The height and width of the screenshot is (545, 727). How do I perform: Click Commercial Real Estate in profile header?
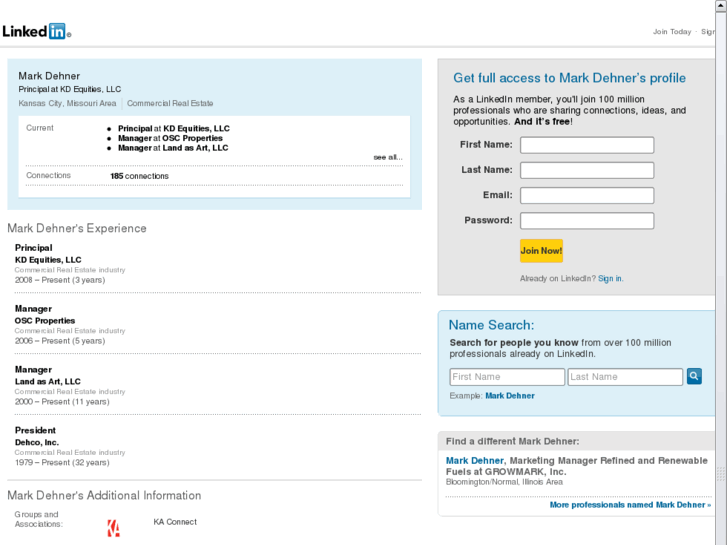point(170,103)
